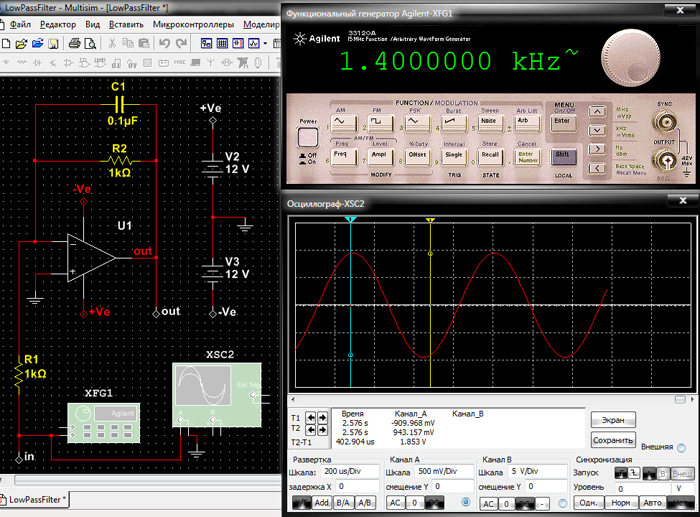Set channel B coupling to DC
700x517 pixels.
pos(524,504)
